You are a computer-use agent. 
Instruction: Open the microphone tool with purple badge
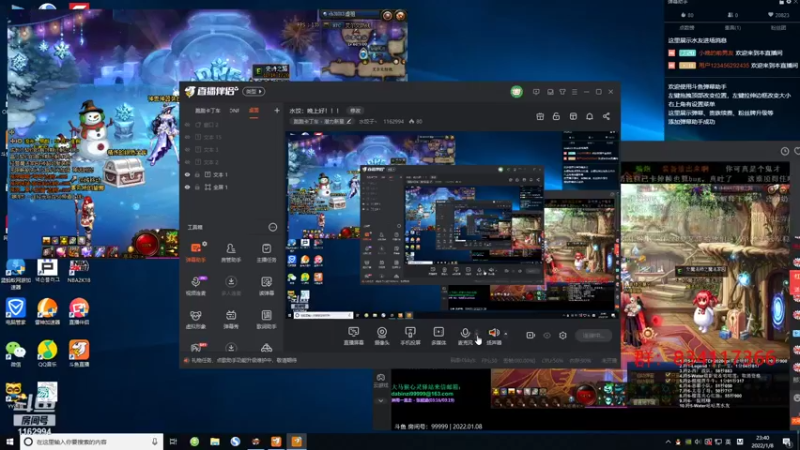click(x=196, y=285)
